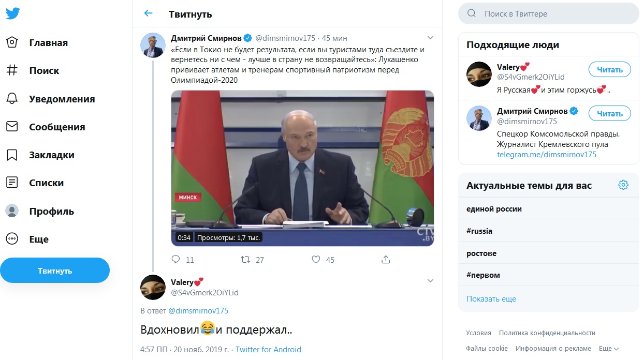This screenshot has width=644, height=360.
Task: Play the Lukashenko video thumbnail
Action: coord(302,168)
